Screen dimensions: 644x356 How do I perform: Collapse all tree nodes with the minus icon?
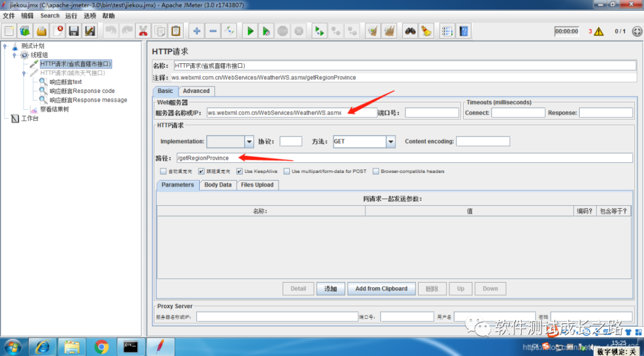tap(213, 31)
